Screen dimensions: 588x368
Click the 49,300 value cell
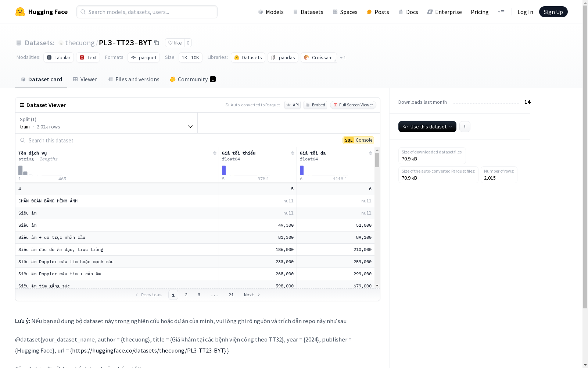pyautogui.click(x=258, y=225)
